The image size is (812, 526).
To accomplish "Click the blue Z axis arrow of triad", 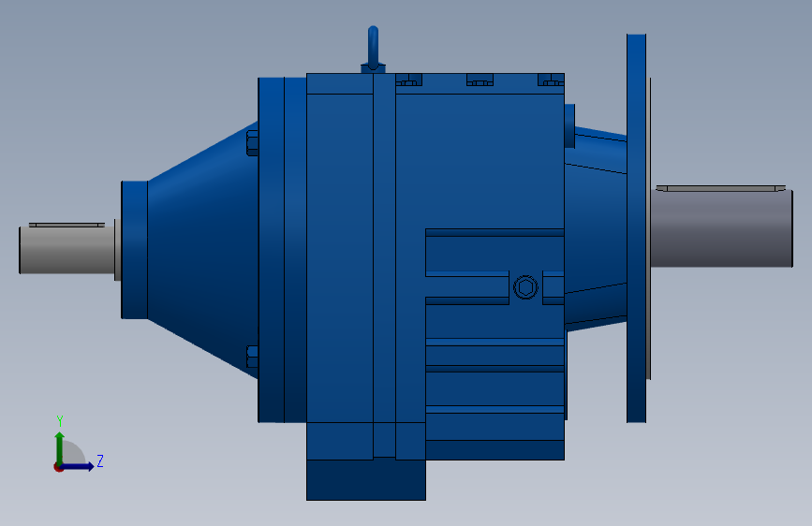I will 78,466.
